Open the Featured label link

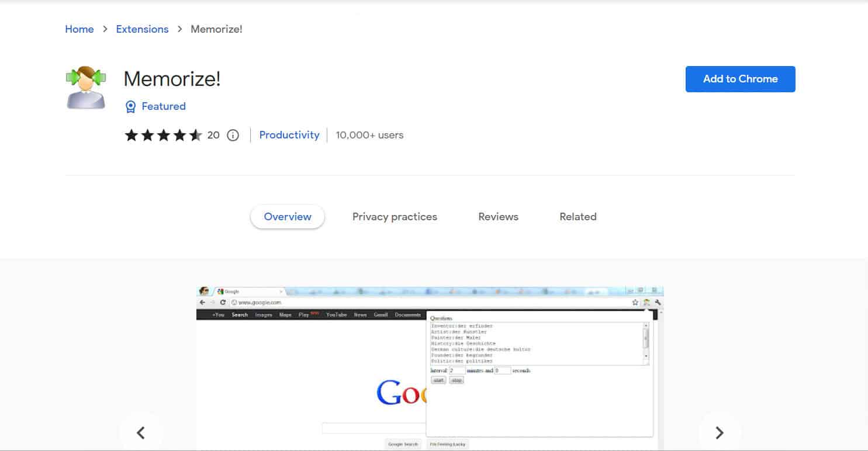[164, 106]
